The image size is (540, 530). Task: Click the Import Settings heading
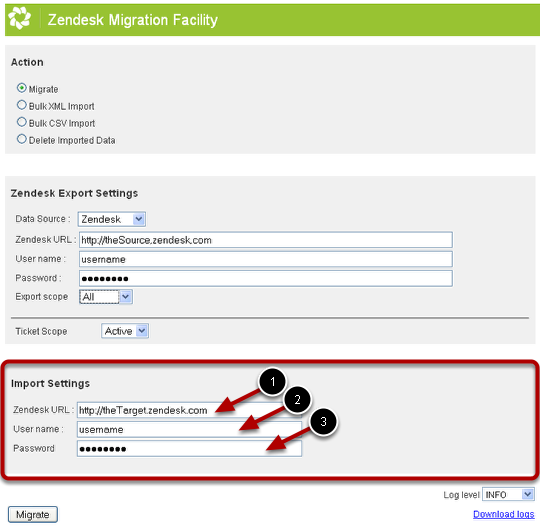click(x=50, y=383)
